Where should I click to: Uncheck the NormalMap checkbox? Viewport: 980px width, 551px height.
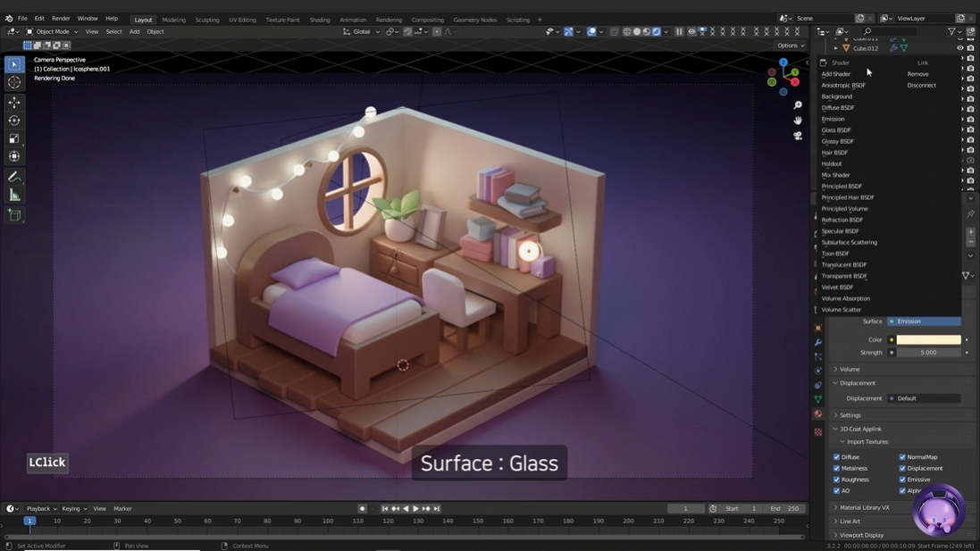[902, 457]
